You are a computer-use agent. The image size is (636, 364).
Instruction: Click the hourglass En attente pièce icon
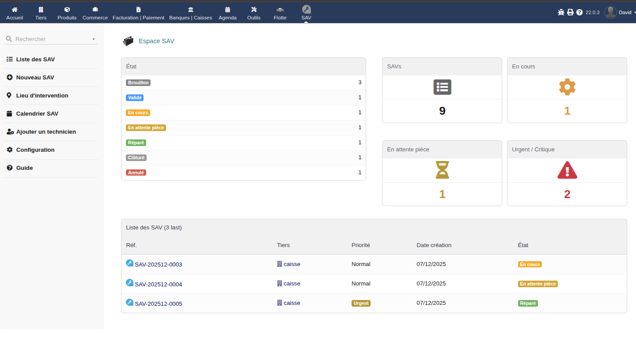coord(442,170)
